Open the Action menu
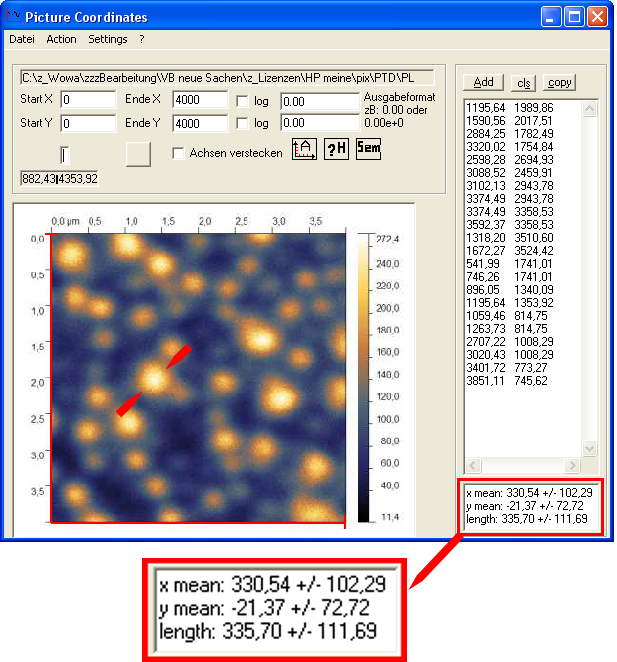 point(61,39)
